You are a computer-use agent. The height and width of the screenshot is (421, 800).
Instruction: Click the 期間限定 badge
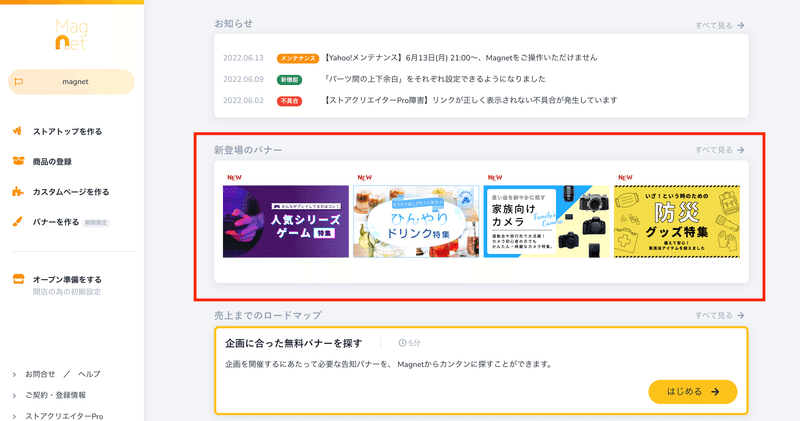[x=96, y=222]
